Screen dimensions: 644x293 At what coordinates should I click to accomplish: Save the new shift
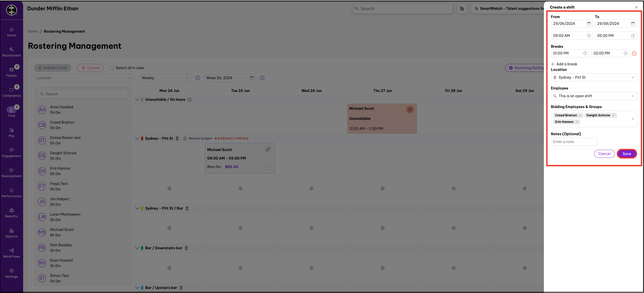tap(626, 154)
